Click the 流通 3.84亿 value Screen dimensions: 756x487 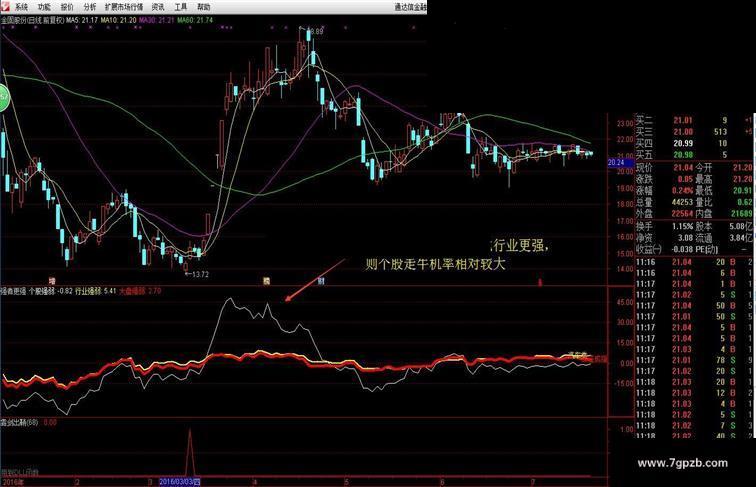742,237
